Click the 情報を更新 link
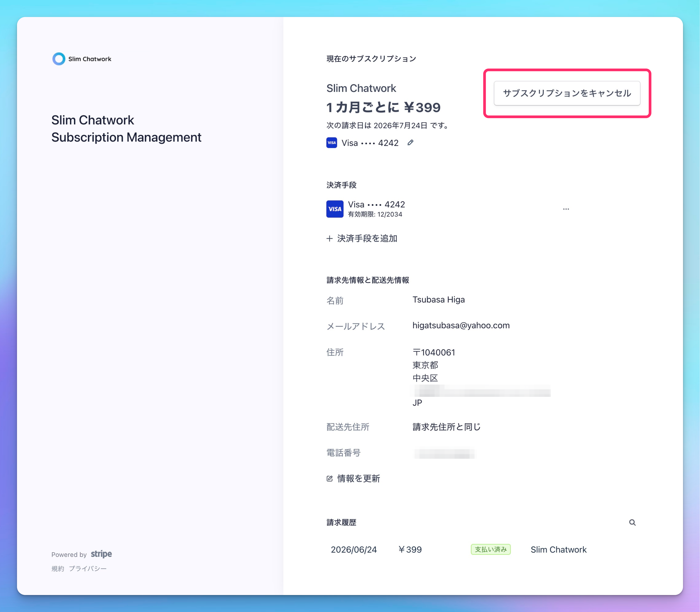The height and width of the screenshot is (612, 700). point(358,478)
